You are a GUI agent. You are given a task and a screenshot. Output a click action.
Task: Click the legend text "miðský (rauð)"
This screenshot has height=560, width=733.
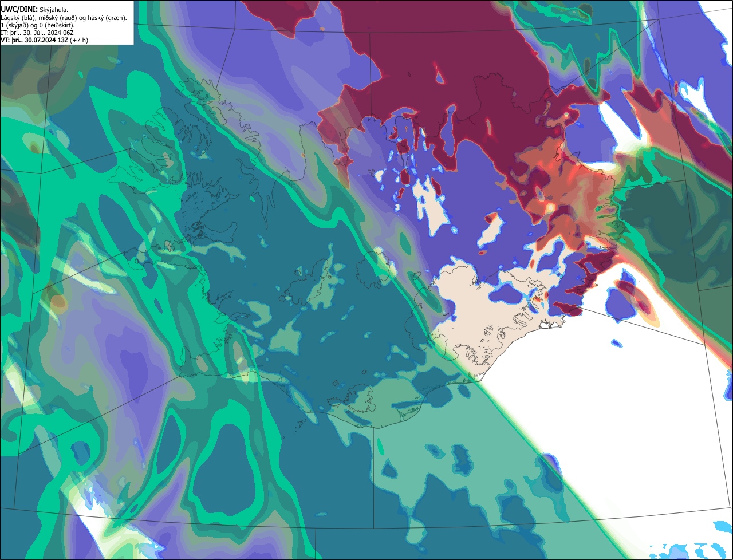tap(58, 18)
